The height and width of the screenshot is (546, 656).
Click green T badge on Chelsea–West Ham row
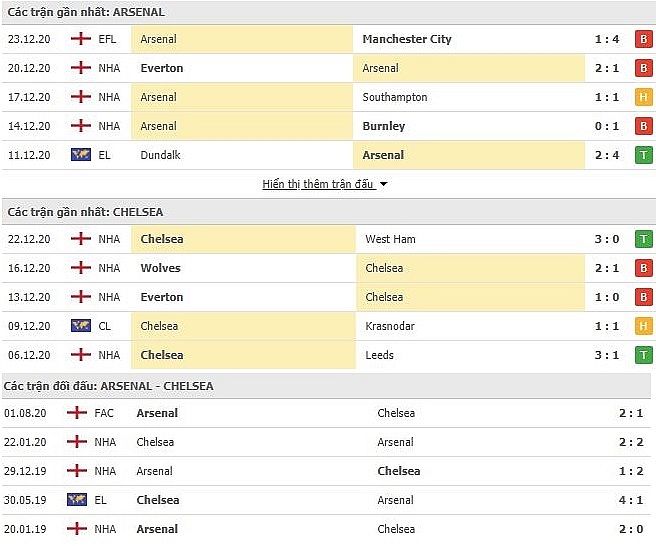pyautogui.click(x=643, y=239)
